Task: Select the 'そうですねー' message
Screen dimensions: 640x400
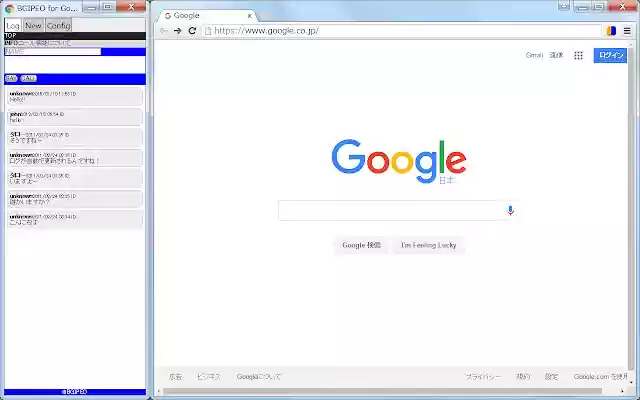Action: (75, 138)
